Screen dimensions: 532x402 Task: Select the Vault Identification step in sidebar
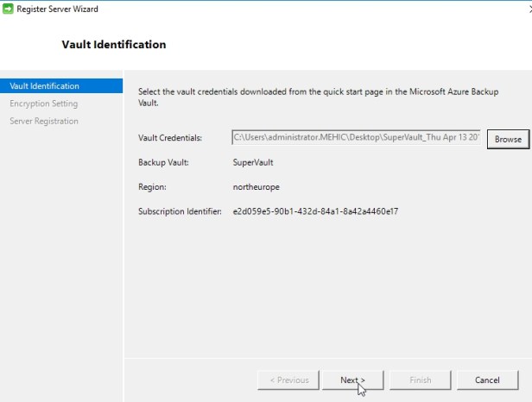(x=44, y=86)
